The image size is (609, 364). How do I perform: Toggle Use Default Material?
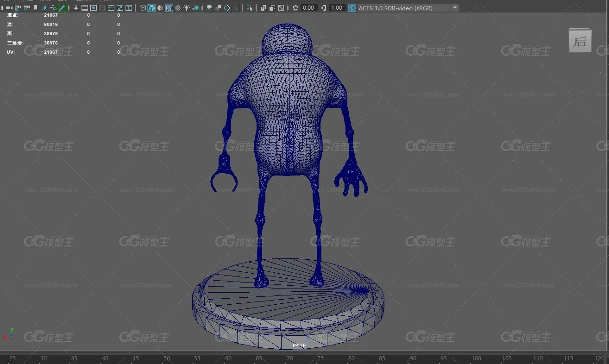pos(160,8)
